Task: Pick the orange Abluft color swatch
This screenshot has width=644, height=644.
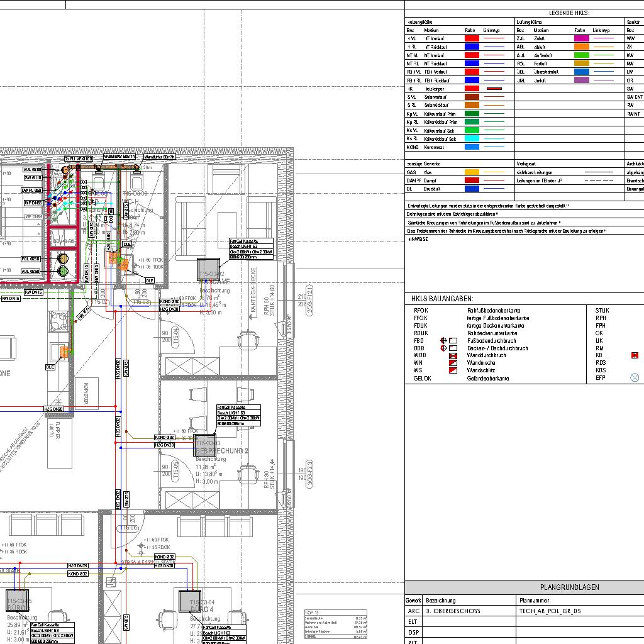Action: pos(581,47)
